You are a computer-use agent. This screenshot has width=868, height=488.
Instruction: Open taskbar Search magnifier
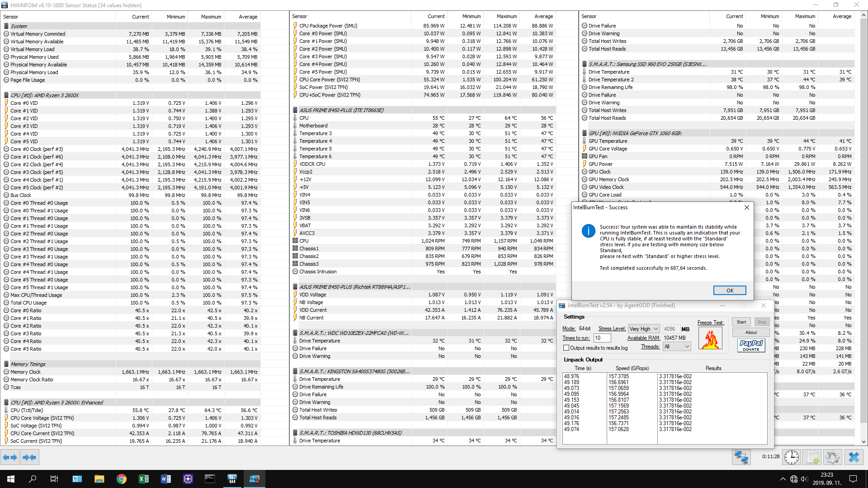[x=33, y=479]
